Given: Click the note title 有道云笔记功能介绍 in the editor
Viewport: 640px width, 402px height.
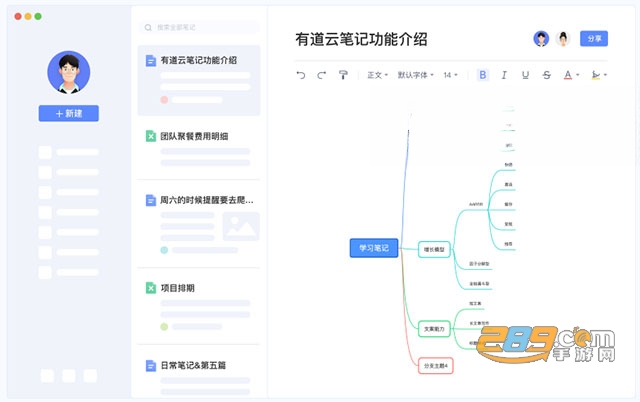Looking at the screenshot, I should 361,40.
